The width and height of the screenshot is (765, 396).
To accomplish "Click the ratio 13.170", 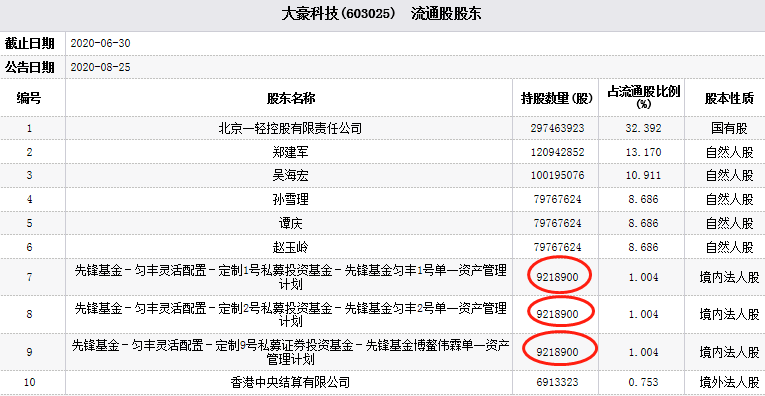I will pos(644,152).
